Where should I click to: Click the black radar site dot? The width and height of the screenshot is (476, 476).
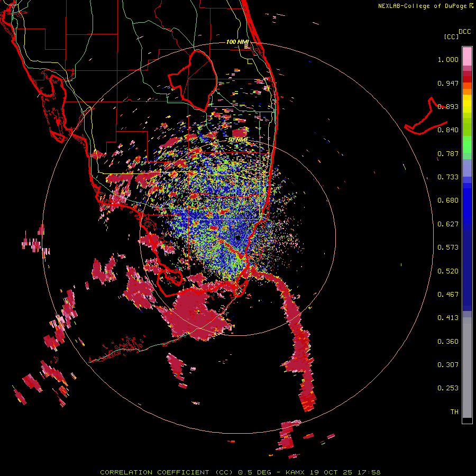pyautogui.click(x=238, y=237)
